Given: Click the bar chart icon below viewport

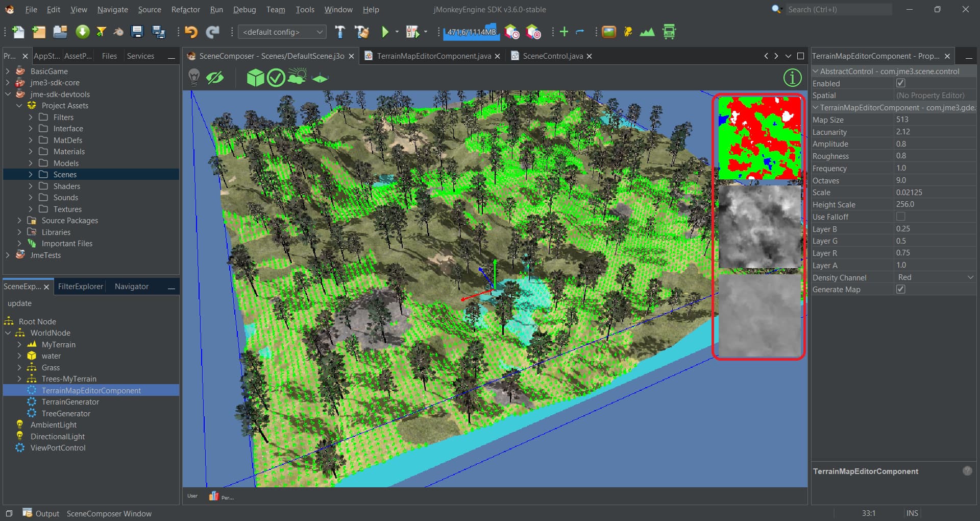Looking at the screenshot, I should tap(214, 496).
